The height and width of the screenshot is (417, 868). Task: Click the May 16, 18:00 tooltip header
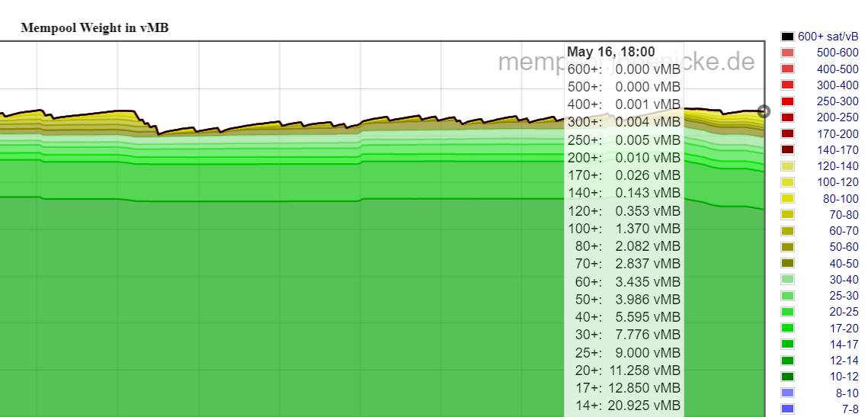(x=610, y=52)
